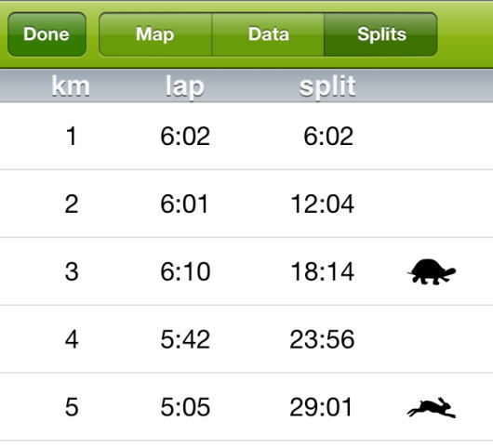
Task: Select row for kilometer 2
Action: (x=246, y=204)
